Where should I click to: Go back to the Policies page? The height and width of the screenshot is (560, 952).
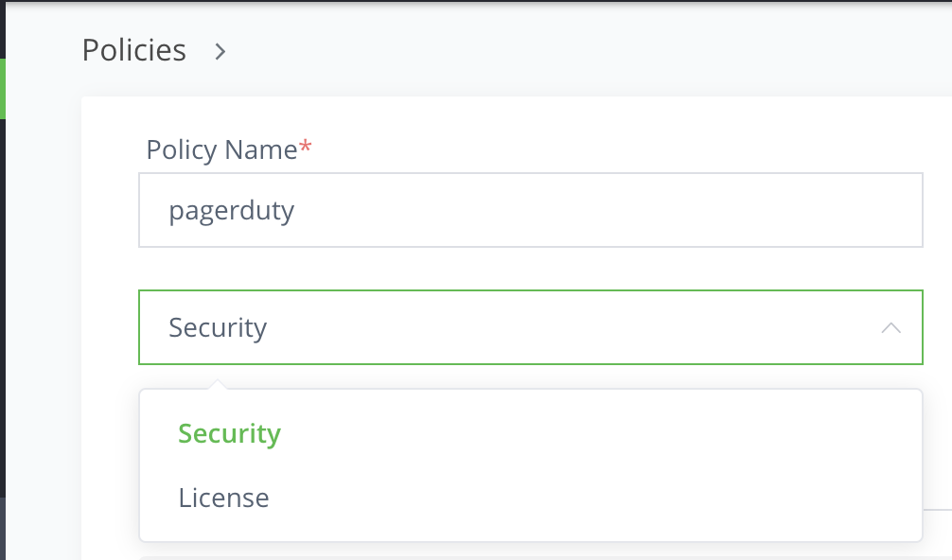(x=134, y=50)
